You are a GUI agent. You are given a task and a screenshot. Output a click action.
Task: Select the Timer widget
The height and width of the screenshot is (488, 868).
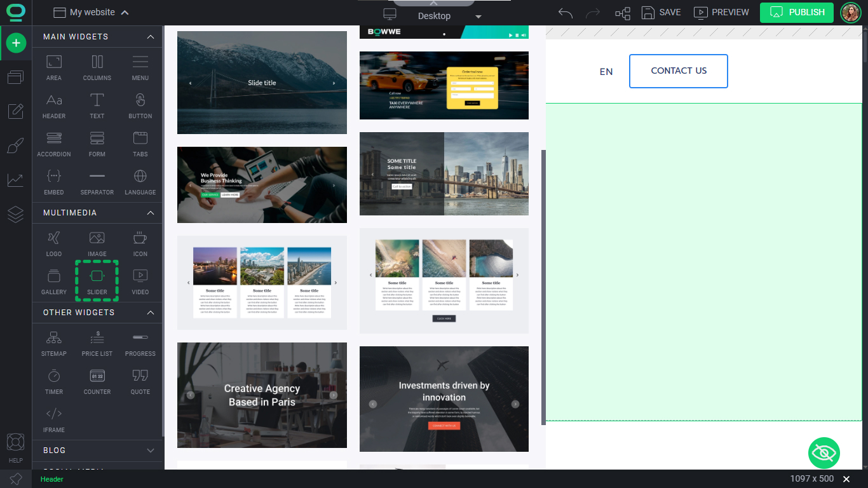pos(54,382)
